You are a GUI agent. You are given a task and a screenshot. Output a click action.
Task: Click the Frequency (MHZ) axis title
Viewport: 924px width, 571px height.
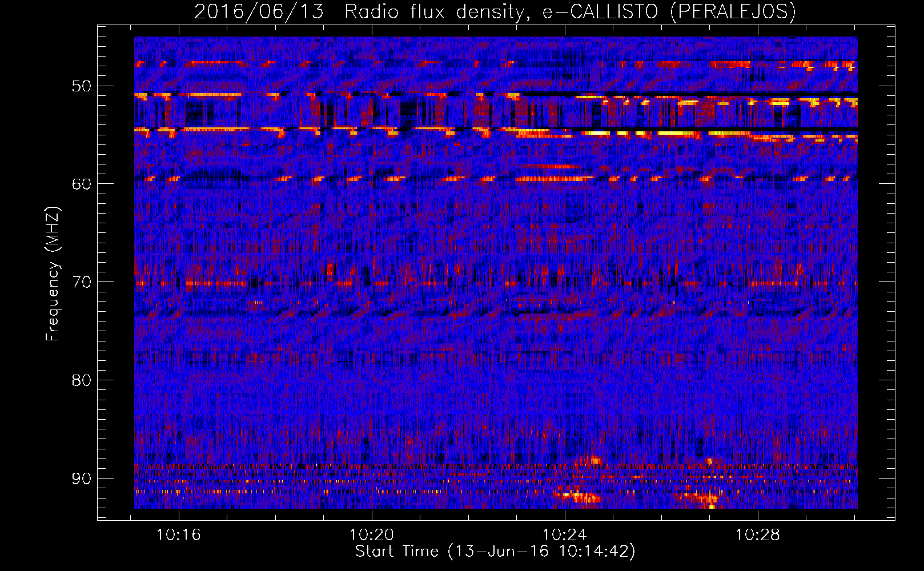click(x=53, y=274)
